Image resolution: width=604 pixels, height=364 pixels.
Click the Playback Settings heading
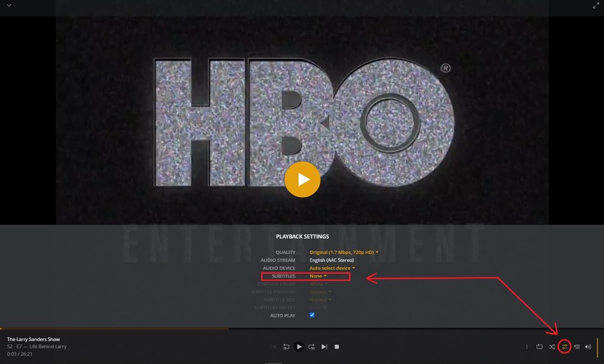(x=303, y=236)
